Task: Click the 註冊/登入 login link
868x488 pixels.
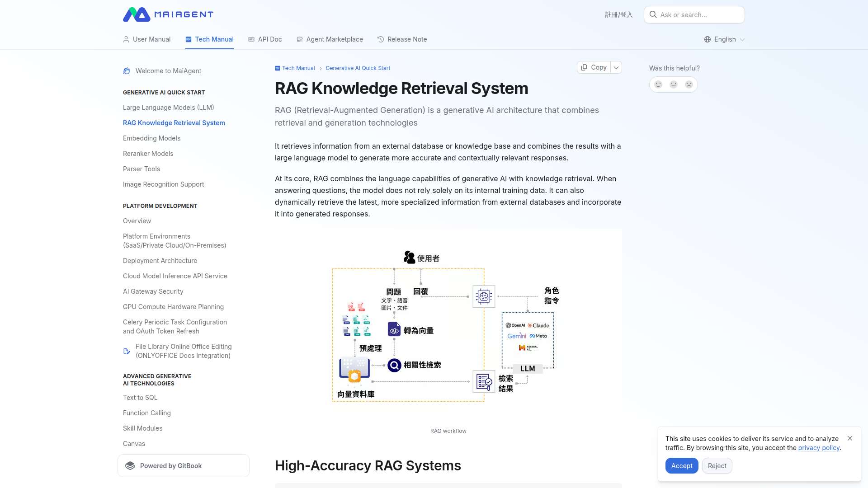Action: 619,14
